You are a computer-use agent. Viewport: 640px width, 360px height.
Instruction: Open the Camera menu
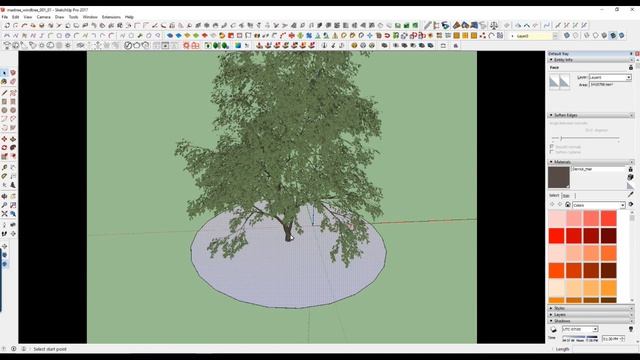point(44,17)
